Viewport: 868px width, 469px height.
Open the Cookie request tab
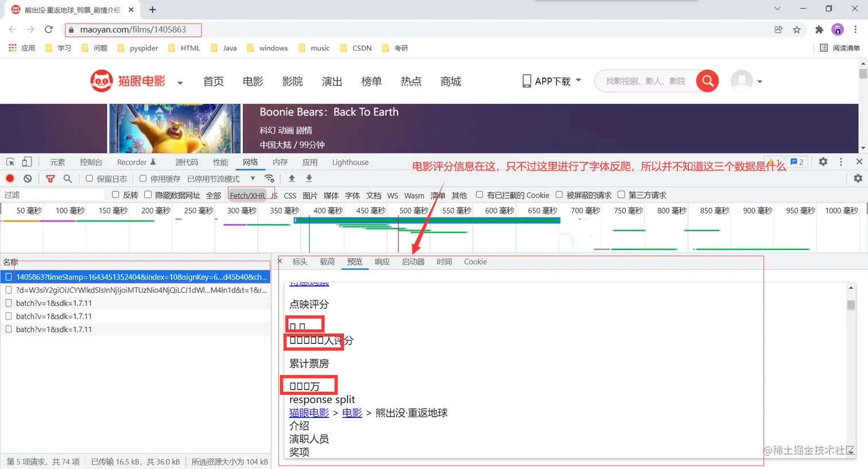[475, 262]
